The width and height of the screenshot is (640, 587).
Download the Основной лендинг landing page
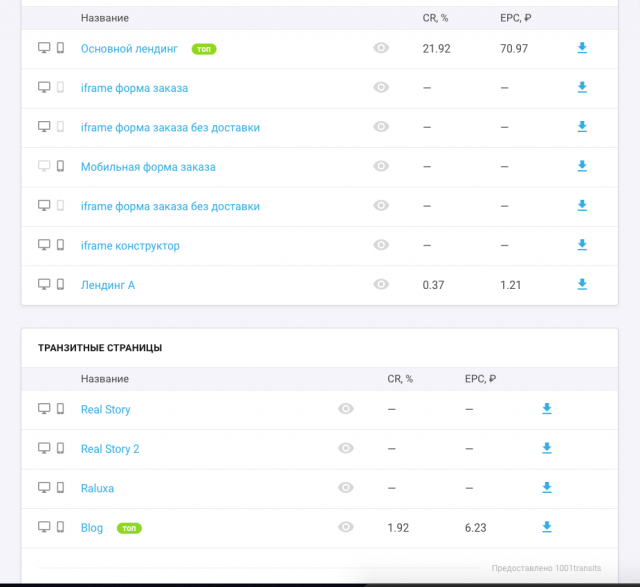582,48
